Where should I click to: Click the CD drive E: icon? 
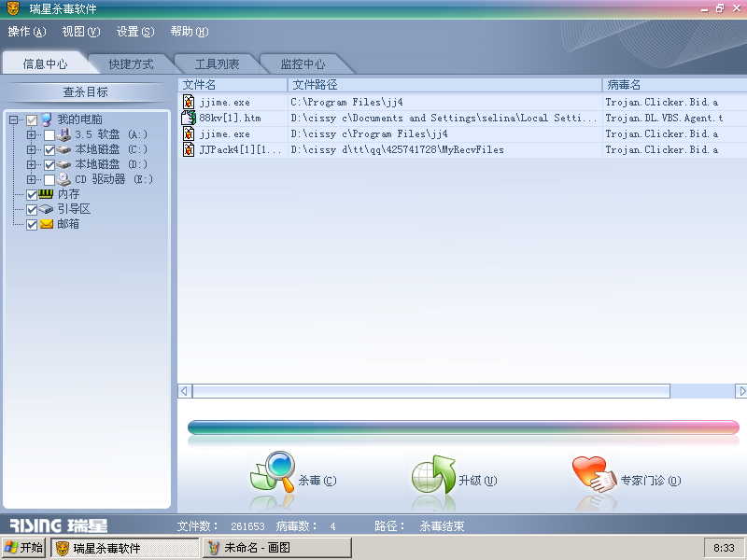[63, 179]
